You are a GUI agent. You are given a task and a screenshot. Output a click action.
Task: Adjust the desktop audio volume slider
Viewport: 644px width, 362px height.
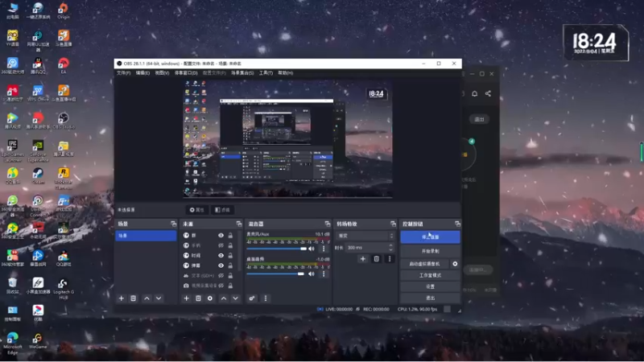pyautogui.click(x=275, y=274)
